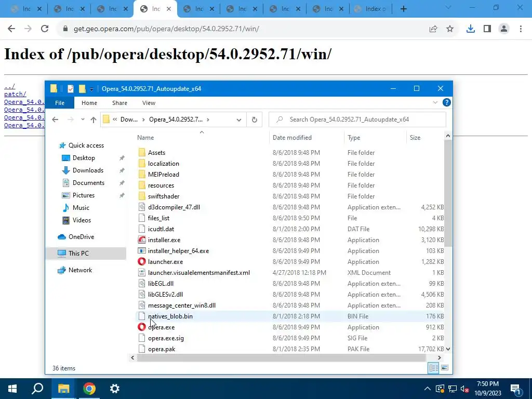Click the vertical scrollbar in file list

tap(448, 193)
